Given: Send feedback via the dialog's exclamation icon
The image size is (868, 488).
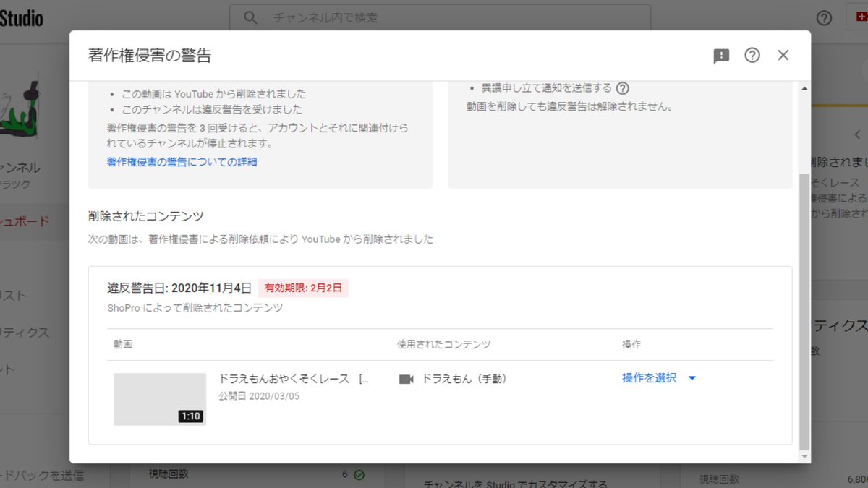Looking at the screenshot, I should (x=721, y=56).
